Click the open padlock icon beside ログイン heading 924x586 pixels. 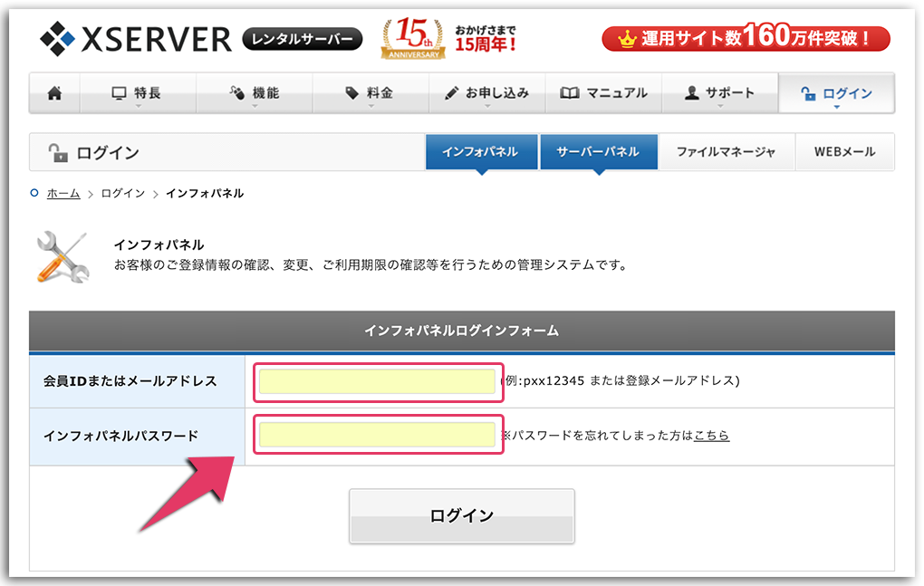(58, 152)
